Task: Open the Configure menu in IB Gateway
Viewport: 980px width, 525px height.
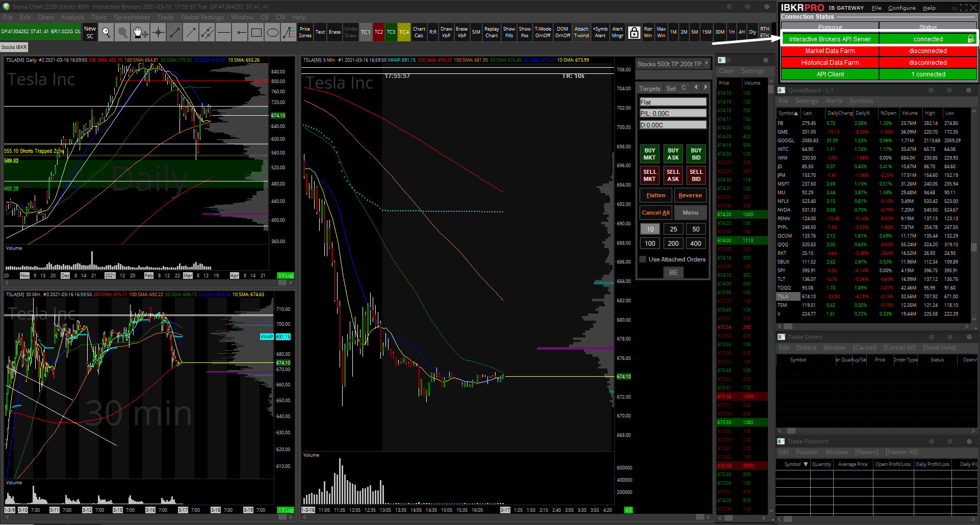Action: click(901, 8)
